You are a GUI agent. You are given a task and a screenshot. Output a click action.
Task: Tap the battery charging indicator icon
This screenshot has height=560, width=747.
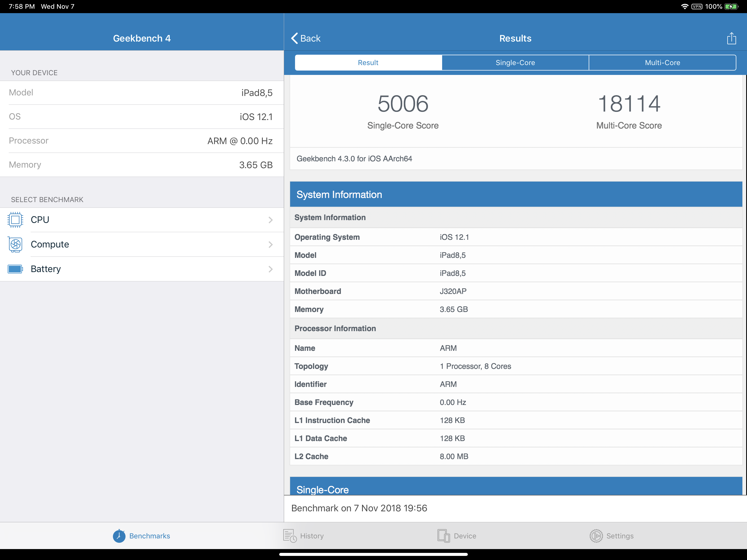[x=731, y=6]
